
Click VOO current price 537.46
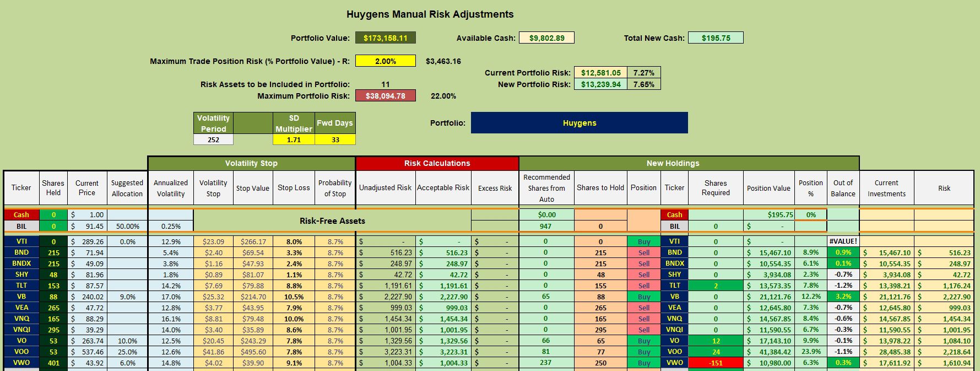point(87,352)
